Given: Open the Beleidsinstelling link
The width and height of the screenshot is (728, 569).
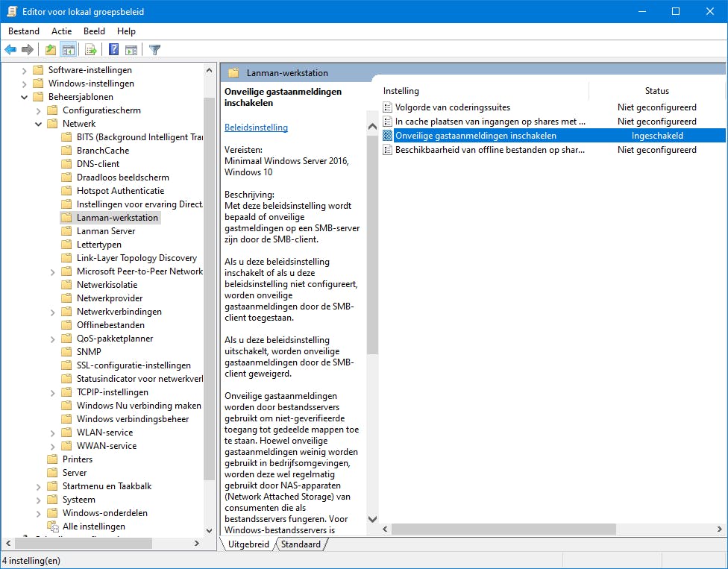Looking at the screenshot, I should pos(257,128).
